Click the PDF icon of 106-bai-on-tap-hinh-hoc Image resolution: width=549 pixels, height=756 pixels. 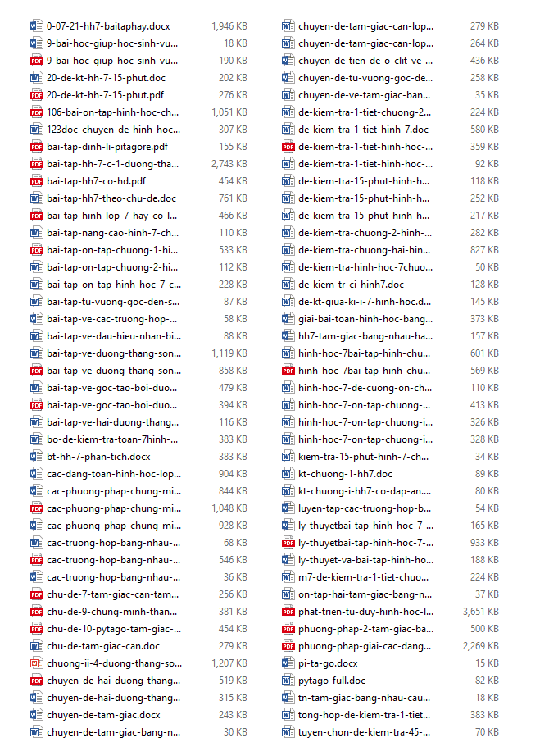pos(36,112)
